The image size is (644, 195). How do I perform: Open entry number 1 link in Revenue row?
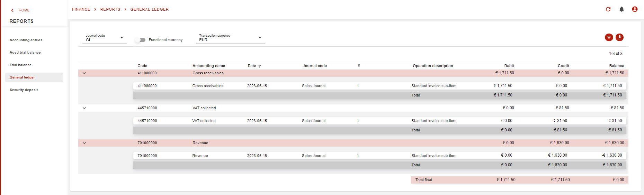(x=358, y=156)
